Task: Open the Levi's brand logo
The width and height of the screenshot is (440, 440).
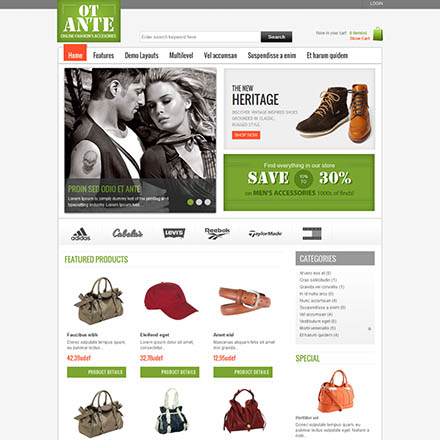Action: click(x=174, y=233)
